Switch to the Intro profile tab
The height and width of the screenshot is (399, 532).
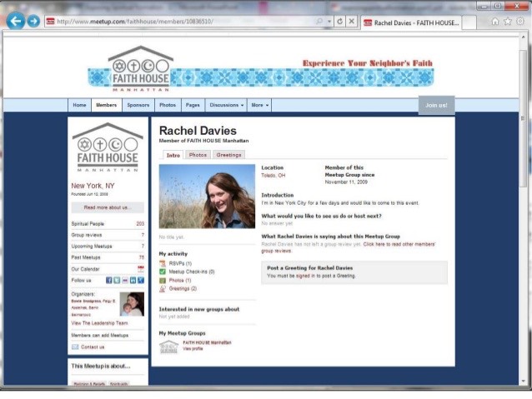(x=173, y=155)
